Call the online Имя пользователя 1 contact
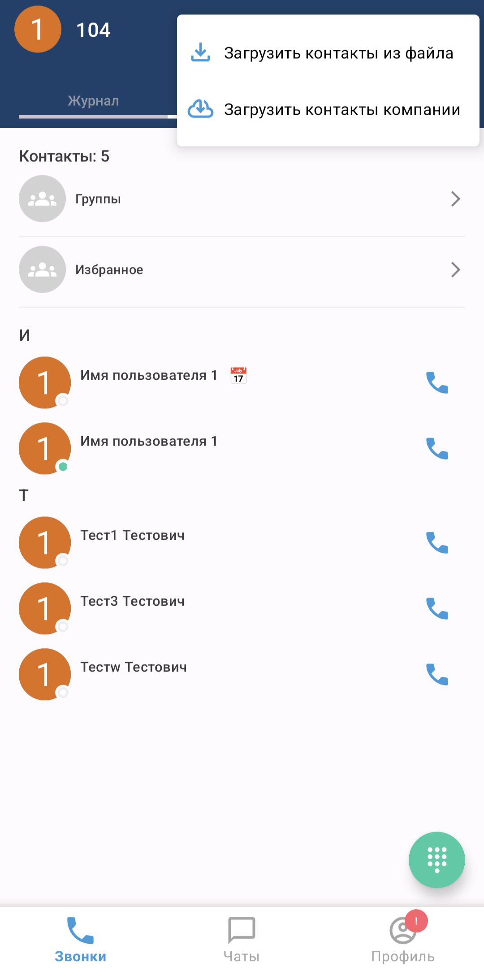Viewport: 484px width, 980px height. tap(437, 449)
